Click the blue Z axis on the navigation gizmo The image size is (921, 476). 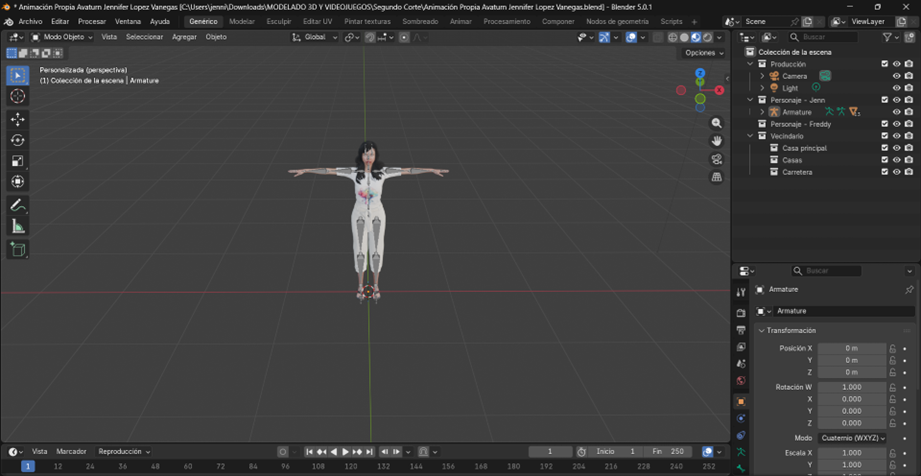pyautogui.click(x=700, y=73)
